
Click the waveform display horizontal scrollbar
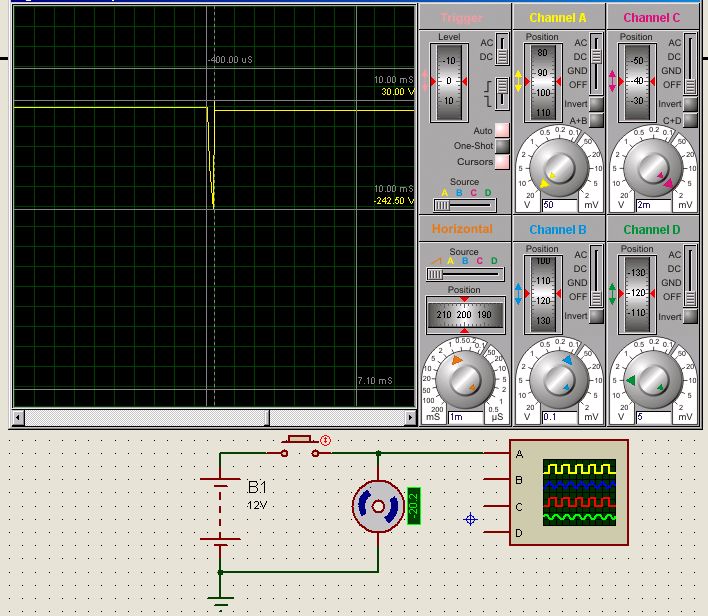pos(213,417)
